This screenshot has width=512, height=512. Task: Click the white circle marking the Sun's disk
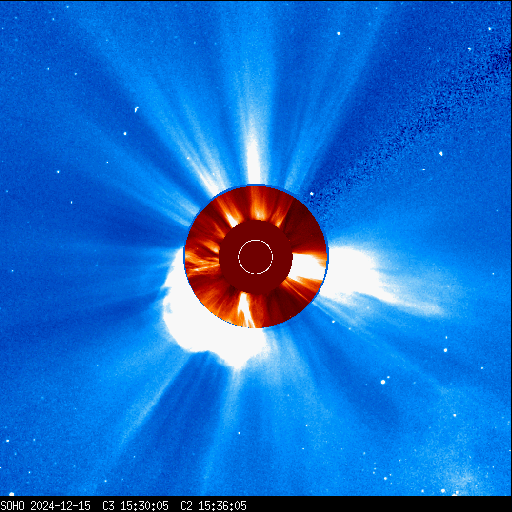pyautogui.click(x=256, y=257)
